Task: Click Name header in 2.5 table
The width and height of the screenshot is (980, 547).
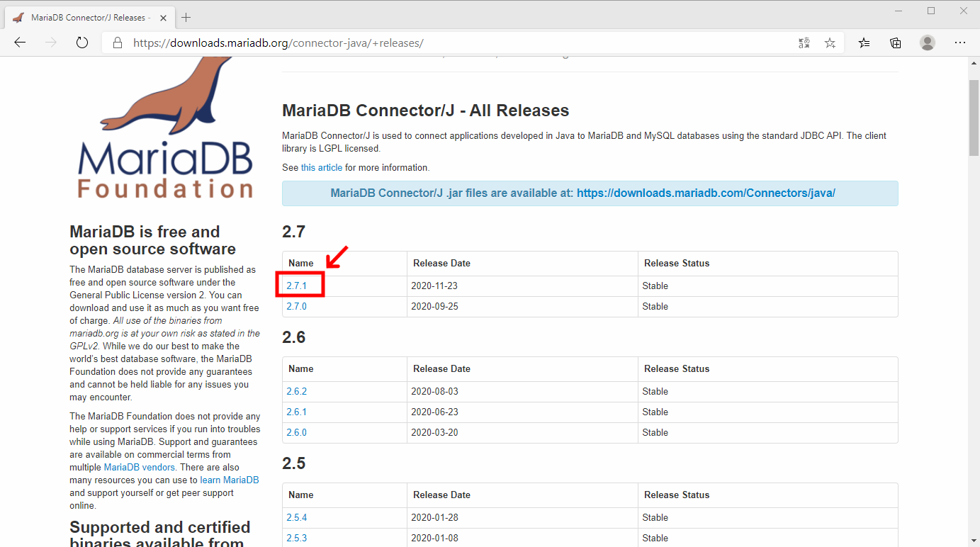Action: 301,495
